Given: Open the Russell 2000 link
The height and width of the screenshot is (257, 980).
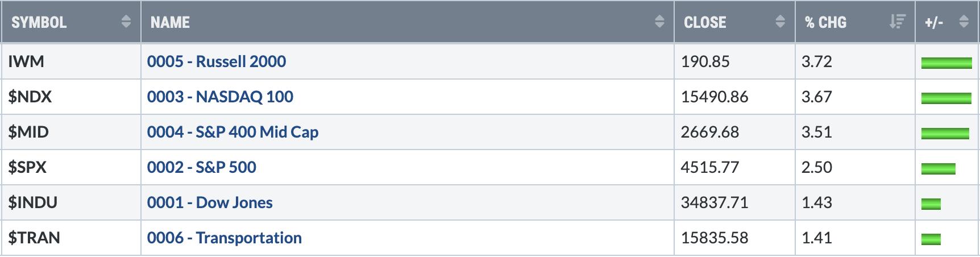Looking at the screenshot, I should [x=216, y=61].
